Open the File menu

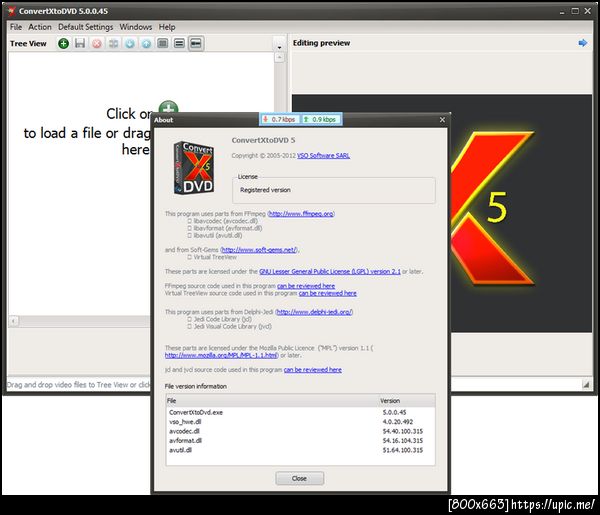coord(16,27)
